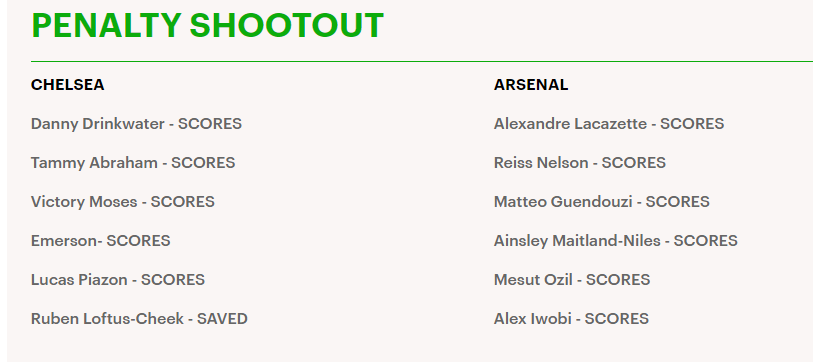
Task: Select Lucas Piazon - SCORES text
Action: [x=118, y=280]
